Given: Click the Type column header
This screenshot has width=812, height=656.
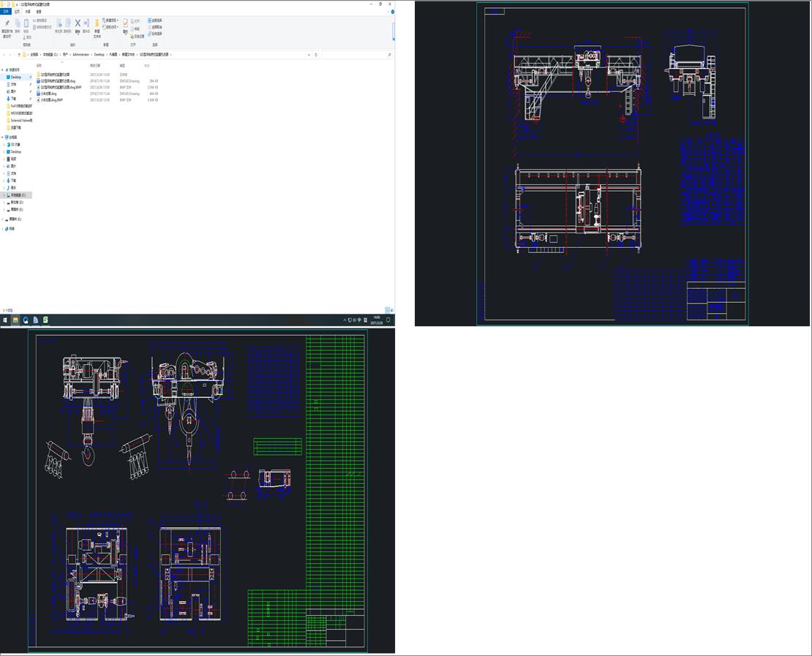Looking at the screenshot, I should click(x=122, y=66).
